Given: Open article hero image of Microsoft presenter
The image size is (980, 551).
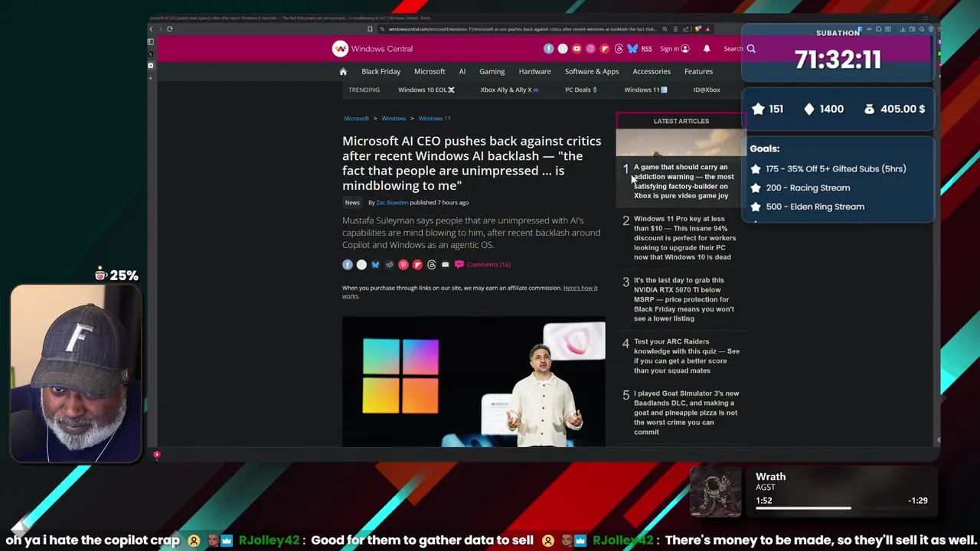Looking at the screenshot, I should 473,381.
